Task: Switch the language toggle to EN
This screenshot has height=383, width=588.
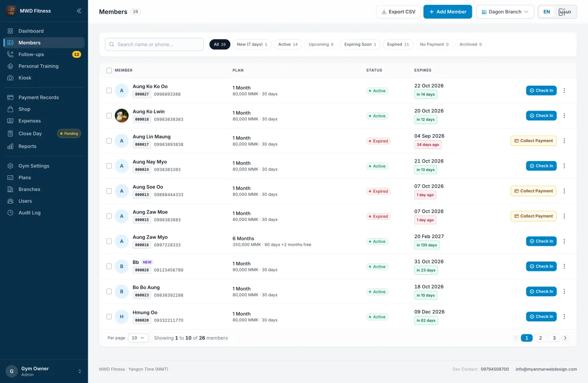Action: pos(547,12)
